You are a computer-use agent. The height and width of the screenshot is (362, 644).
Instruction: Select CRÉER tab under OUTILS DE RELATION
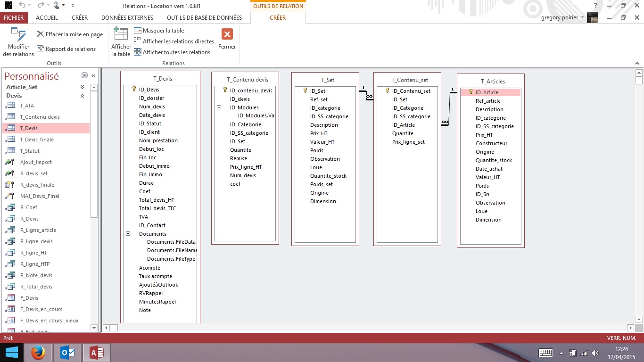278,18
